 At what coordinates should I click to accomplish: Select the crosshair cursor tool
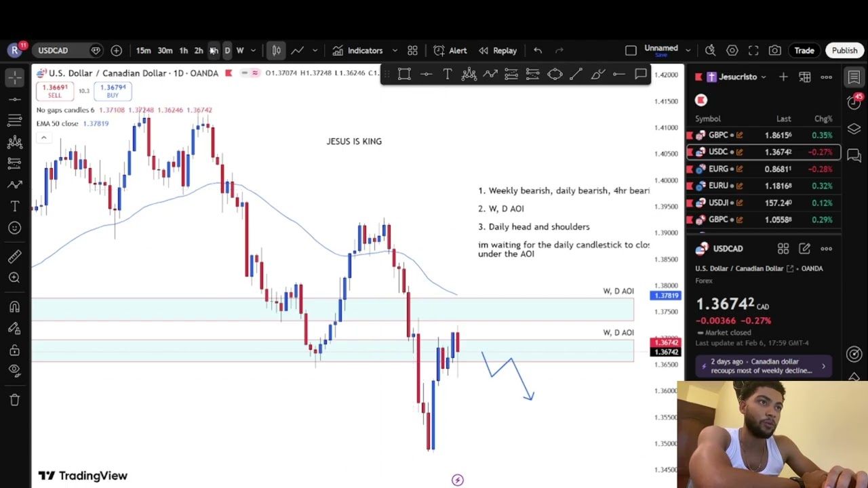[x=15, y=78]
